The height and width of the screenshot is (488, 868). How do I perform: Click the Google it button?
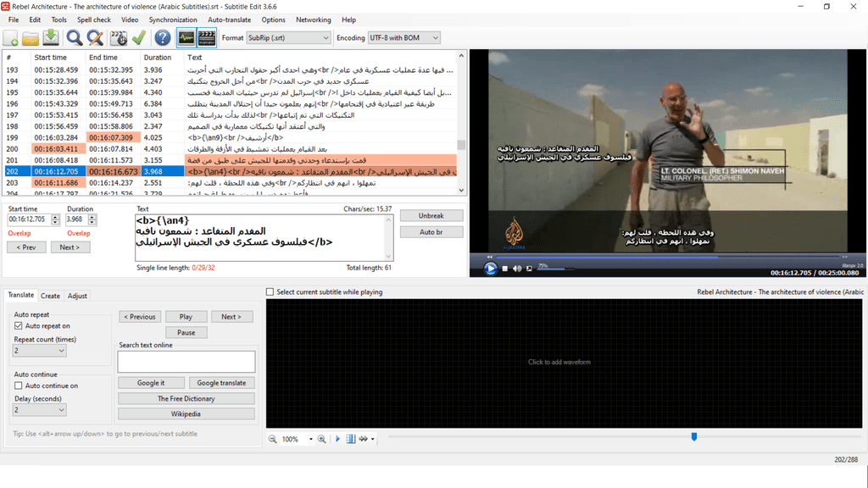tap(151, 383)
